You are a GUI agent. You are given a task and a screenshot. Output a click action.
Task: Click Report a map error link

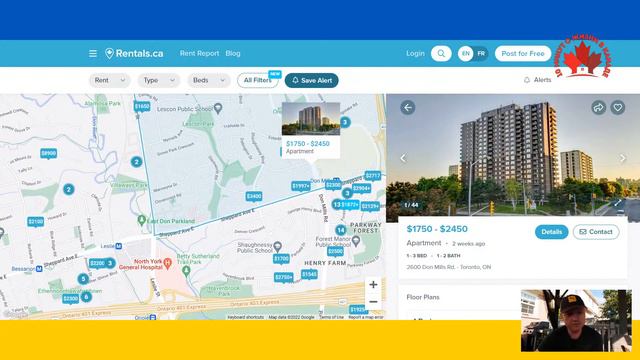[366, 317]
